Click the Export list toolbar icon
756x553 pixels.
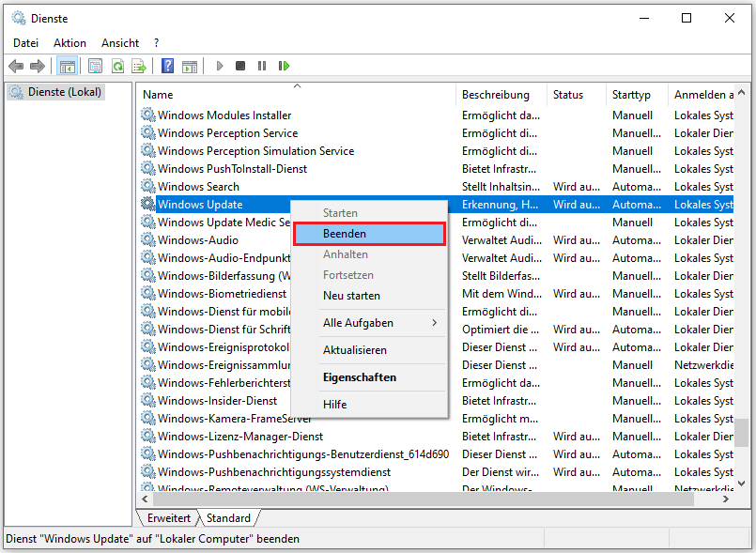[x=139, y=66]
